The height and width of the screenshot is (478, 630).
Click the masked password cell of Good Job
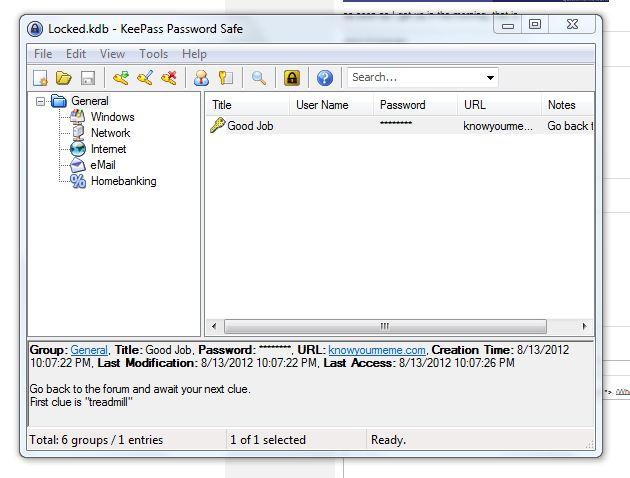pyautogui.click(x=396, y=123)
